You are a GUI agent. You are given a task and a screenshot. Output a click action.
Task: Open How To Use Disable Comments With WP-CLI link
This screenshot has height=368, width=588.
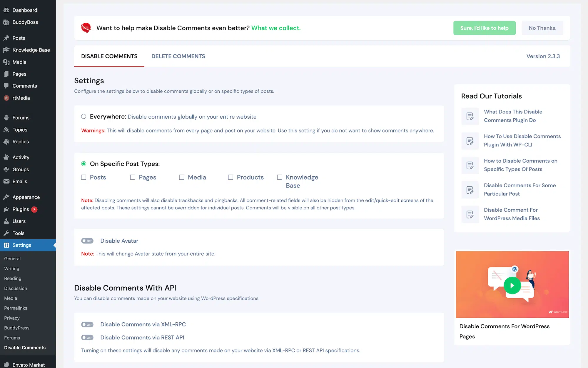[522, 140]
